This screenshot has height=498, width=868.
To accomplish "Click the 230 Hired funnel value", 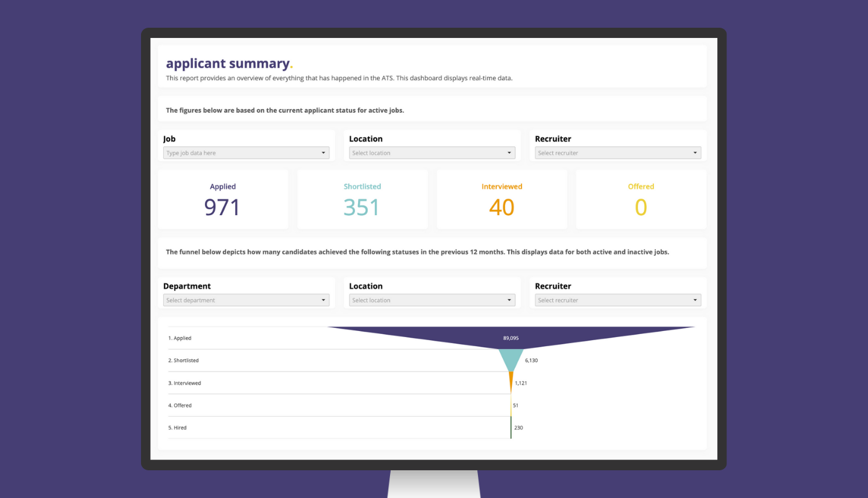I will (519, 427).
